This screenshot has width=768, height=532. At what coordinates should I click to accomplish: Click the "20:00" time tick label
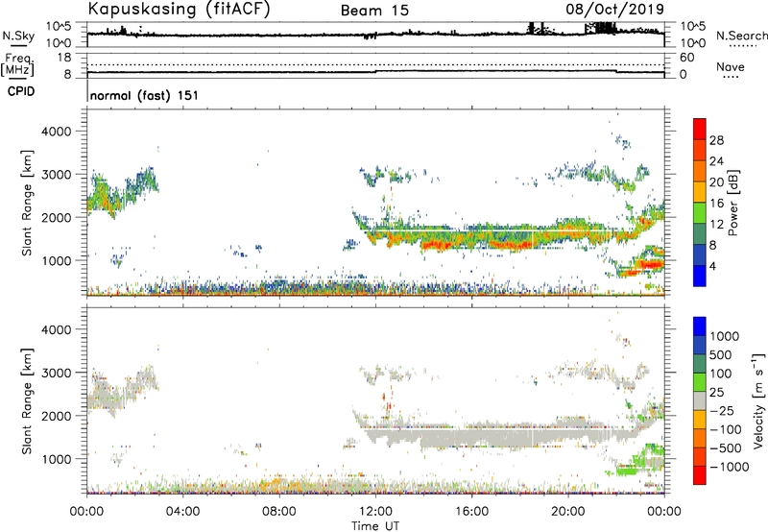(568, 512)
